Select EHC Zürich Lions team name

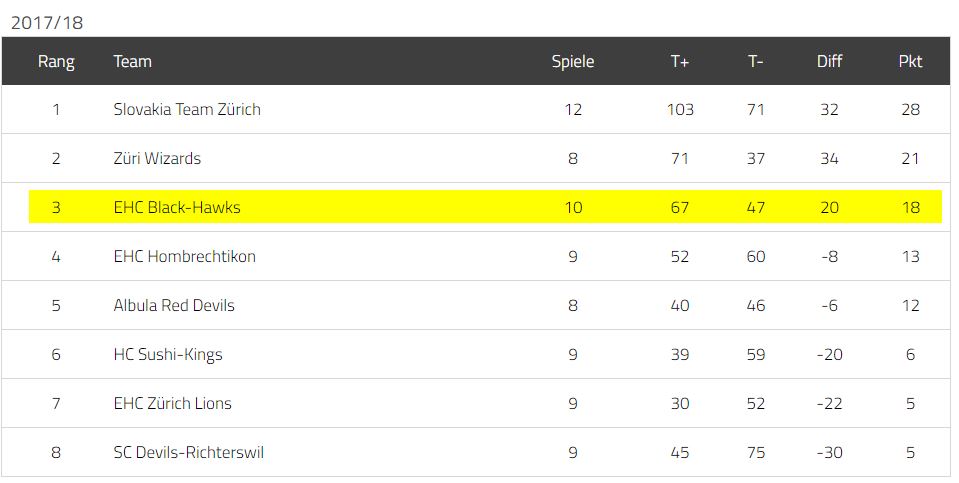point(172,404)
